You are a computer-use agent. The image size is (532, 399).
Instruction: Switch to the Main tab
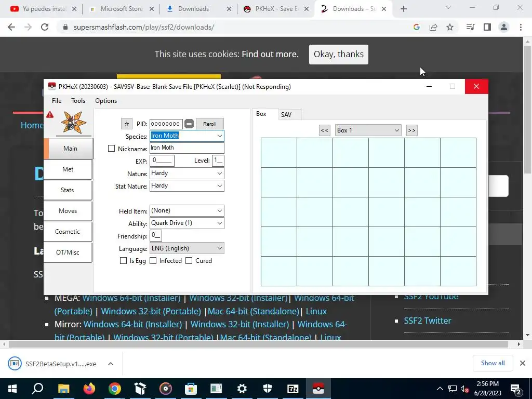[69, 149]
